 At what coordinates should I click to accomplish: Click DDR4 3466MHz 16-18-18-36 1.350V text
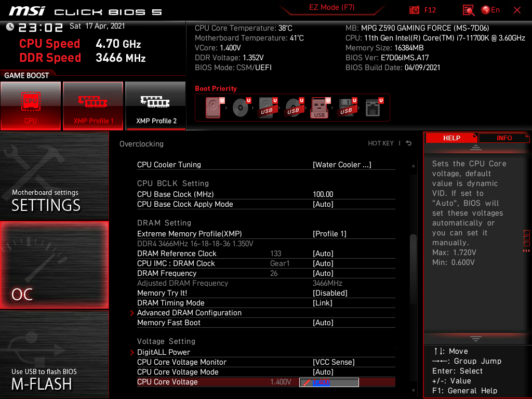point(195,244)
